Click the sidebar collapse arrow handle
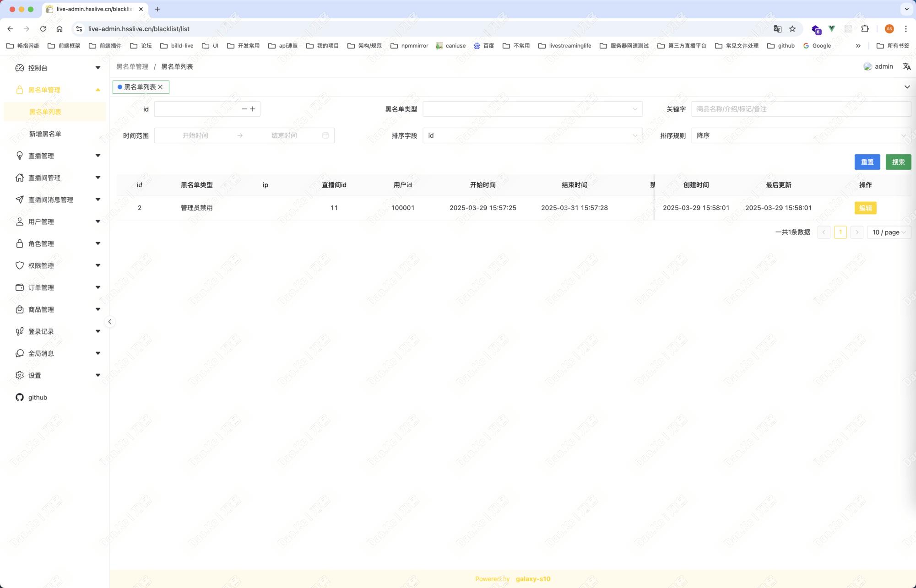The image size is (916, 588). pos(110,322)
